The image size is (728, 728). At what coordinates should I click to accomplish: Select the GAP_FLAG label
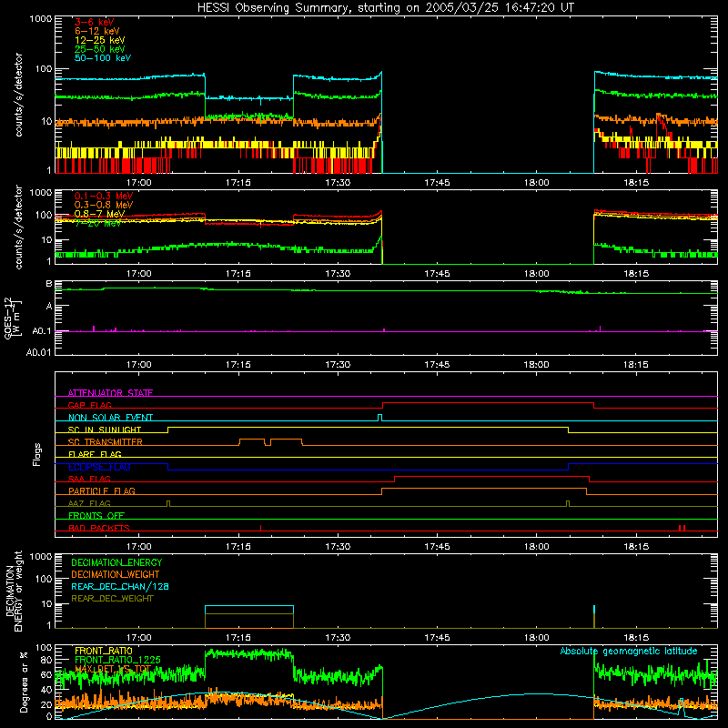point(89,405)
